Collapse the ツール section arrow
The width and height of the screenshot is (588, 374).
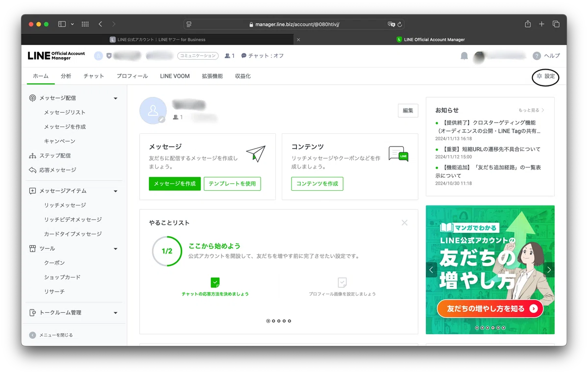116,249
